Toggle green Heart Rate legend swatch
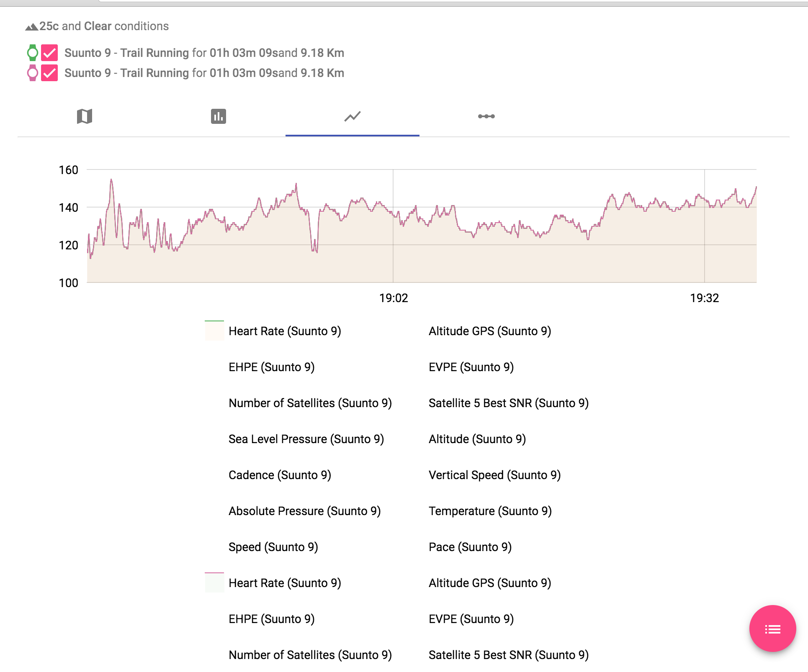Viewport: 808px width, 672px height. tap(214, 331)
